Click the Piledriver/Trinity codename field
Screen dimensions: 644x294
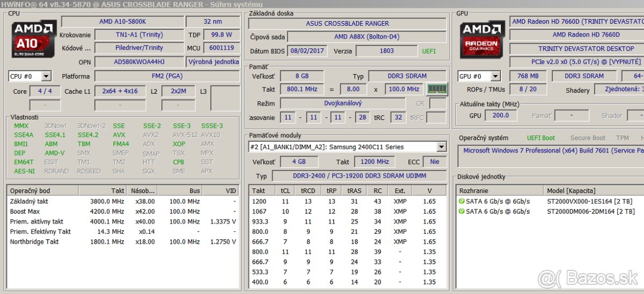(139, 48)
